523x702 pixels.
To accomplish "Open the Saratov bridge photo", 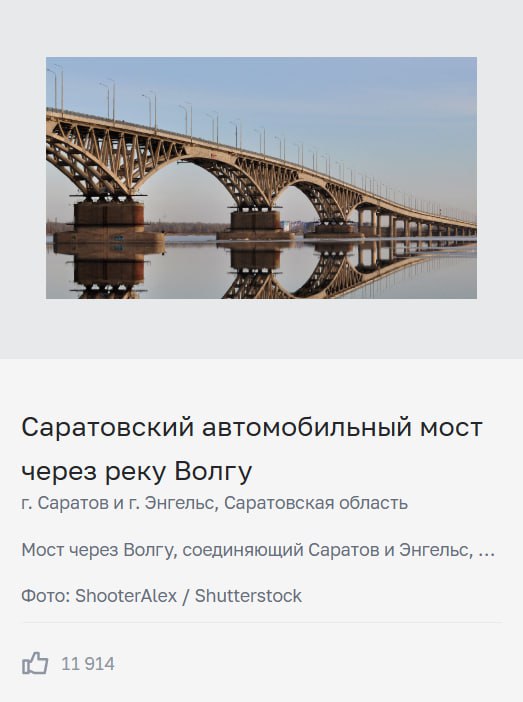I will pyautogui.click(x=262, y=178).
